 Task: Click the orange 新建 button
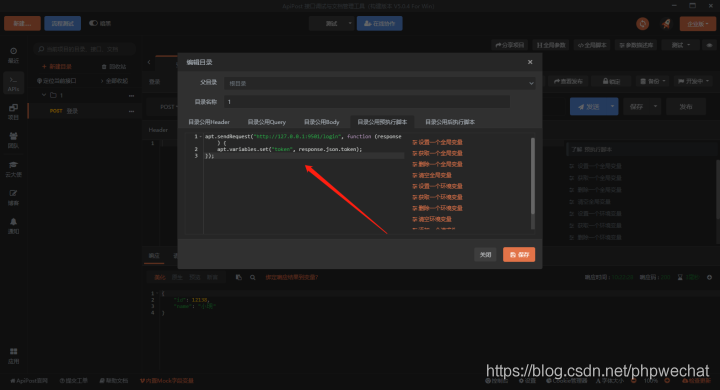tap(22, 23)
